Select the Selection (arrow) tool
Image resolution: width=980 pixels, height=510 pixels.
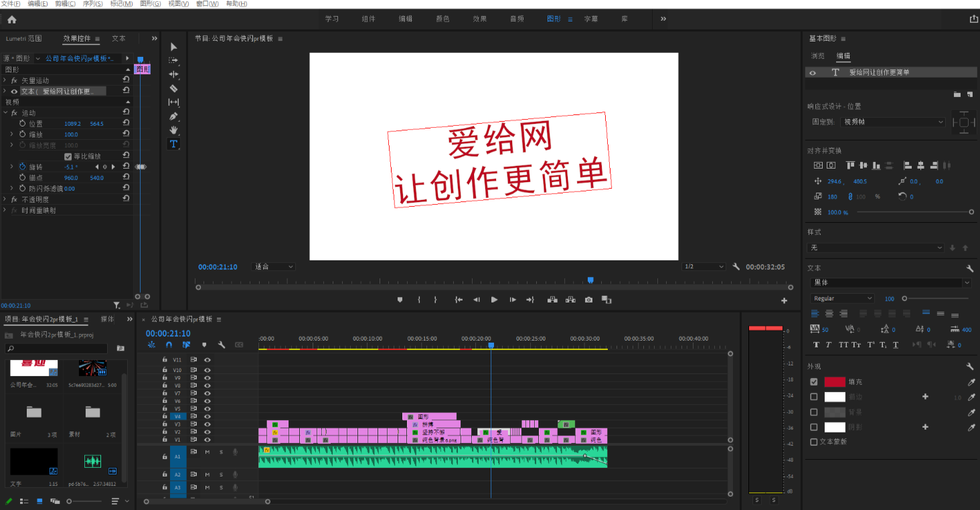click(x=173, y=47)
